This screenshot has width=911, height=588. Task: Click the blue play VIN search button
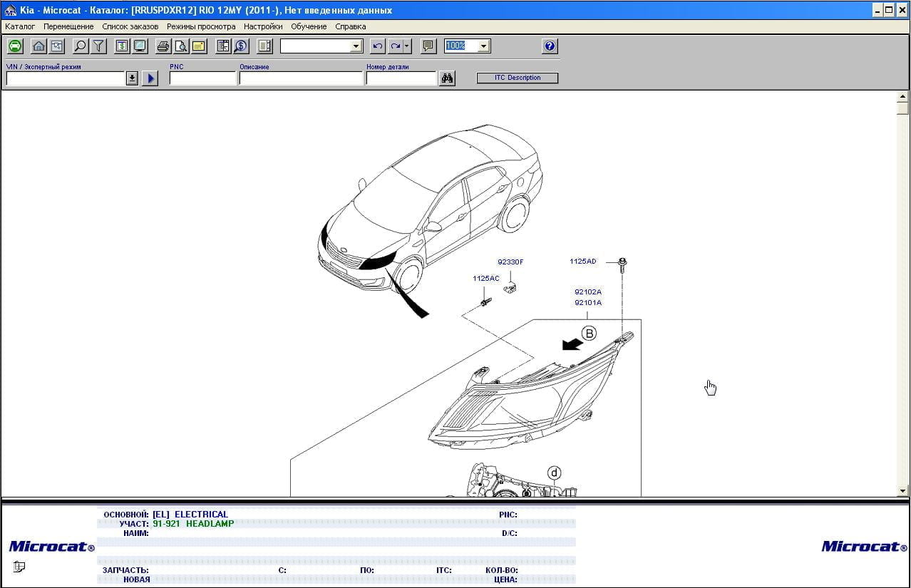150,78
